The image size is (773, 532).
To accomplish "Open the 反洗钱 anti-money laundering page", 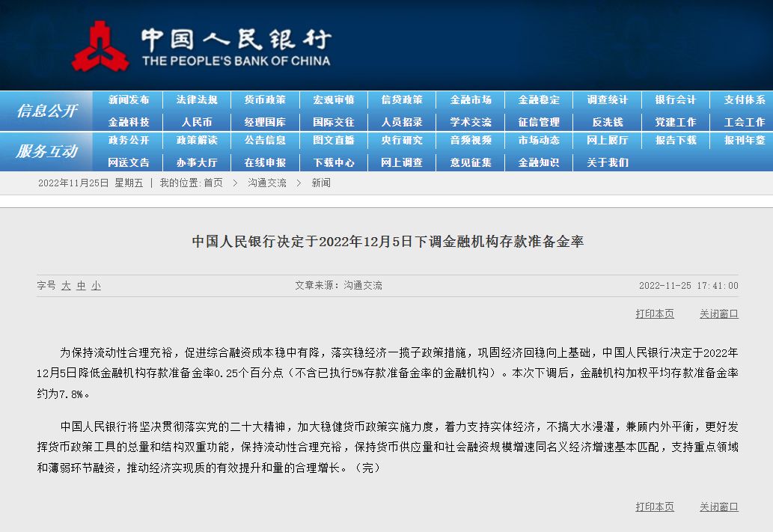I will point(606,121).
